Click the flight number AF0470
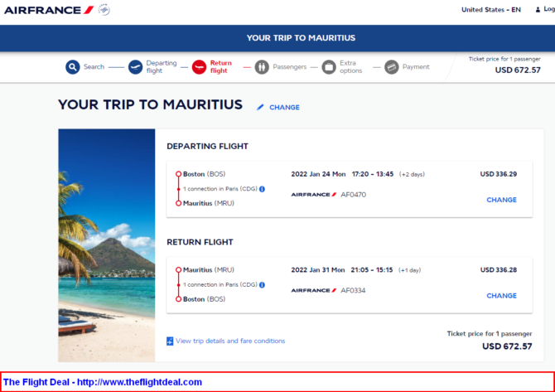 point(353,195)
